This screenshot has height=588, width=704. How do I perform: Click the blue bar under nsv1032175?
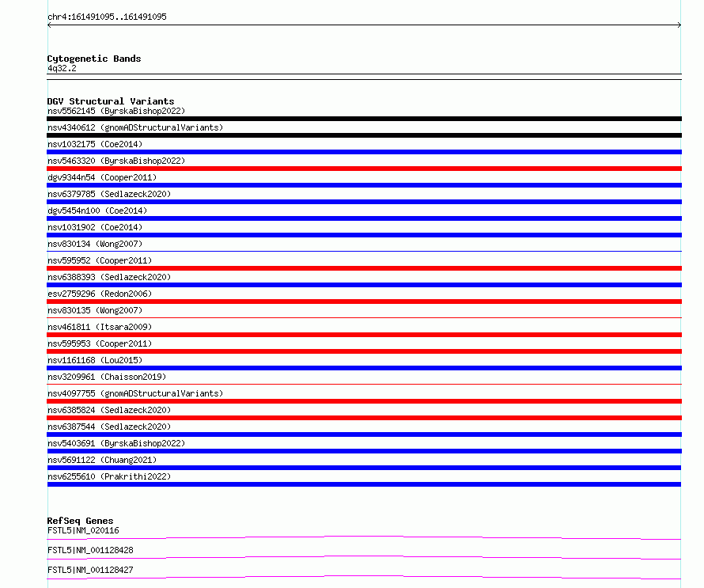pos(364,152)
